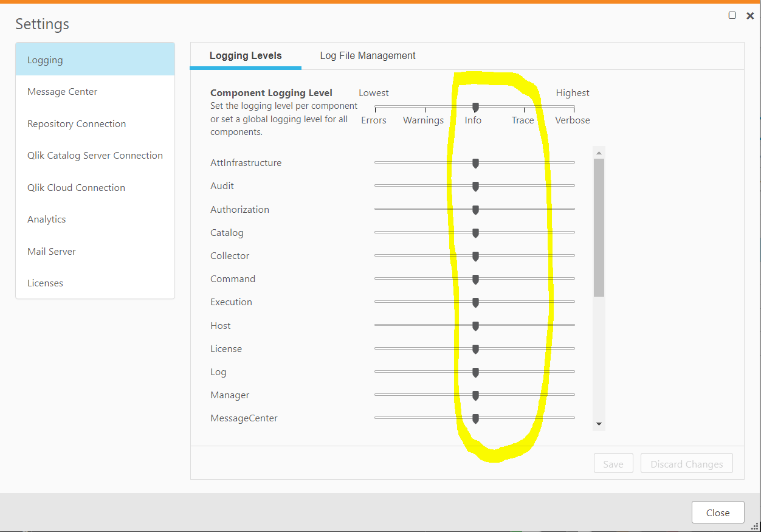Open Qlik Cloud Connection settings

click(x=95, y=187)
